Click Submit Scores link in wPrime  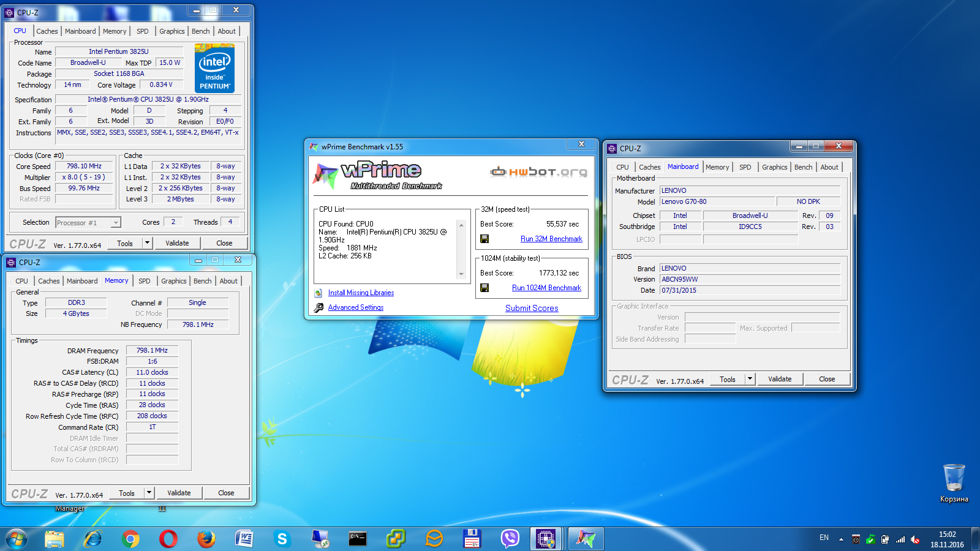[x=532, y=308]
